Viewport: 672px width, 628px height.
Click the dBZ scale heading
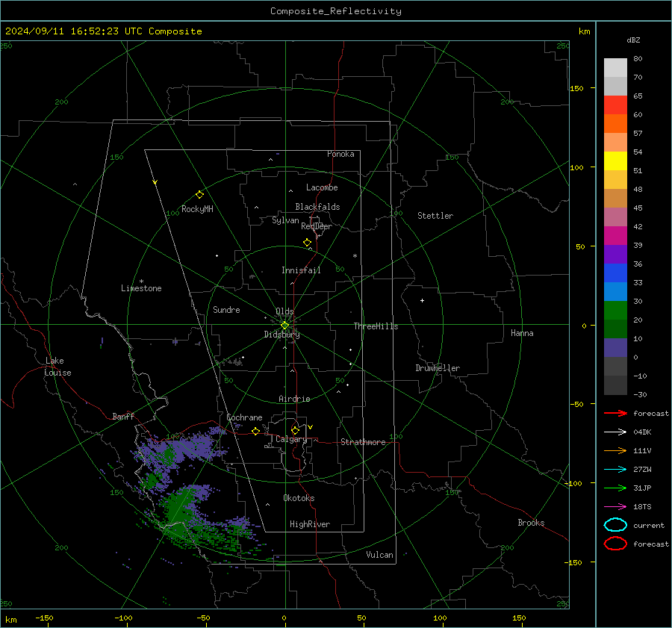[633, 40]
